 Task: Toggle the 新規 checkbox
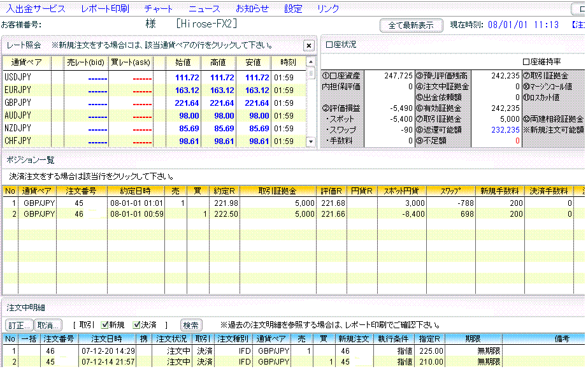click(x=105, y=325)
